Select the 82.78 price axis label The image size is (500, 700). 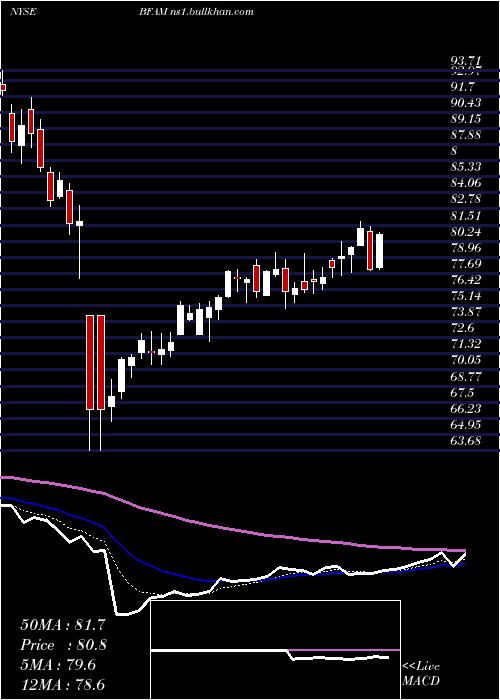pos(466,199)
